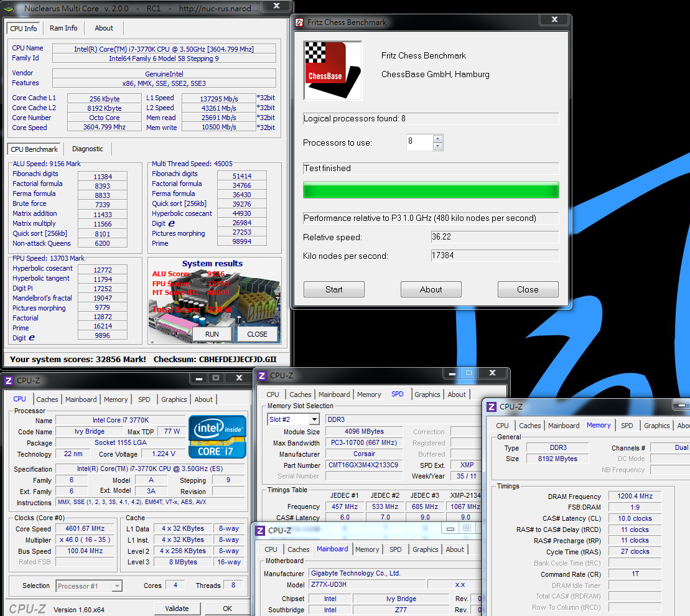Click the Intel Core i7 inside badge
The width and height of the screenshot is (690, 616).
pyautogui.click(x=217, y=437)
